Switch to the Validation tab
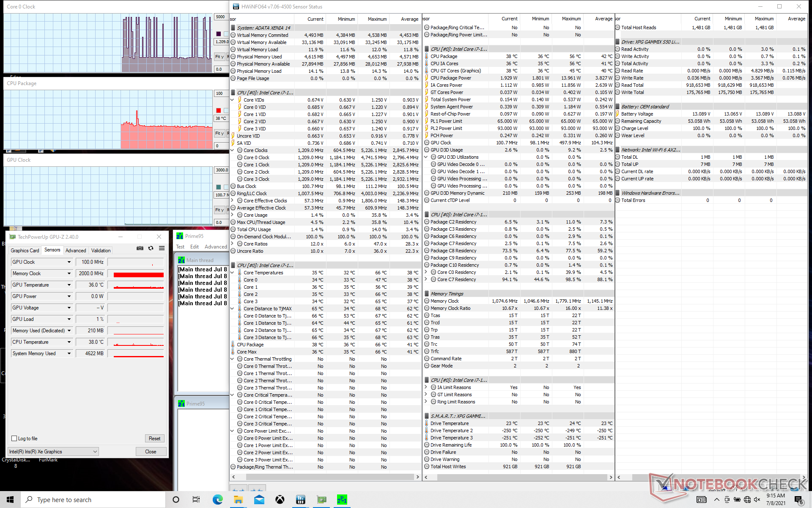The height and width of the screenshot is (508, 812). (101, 251)
